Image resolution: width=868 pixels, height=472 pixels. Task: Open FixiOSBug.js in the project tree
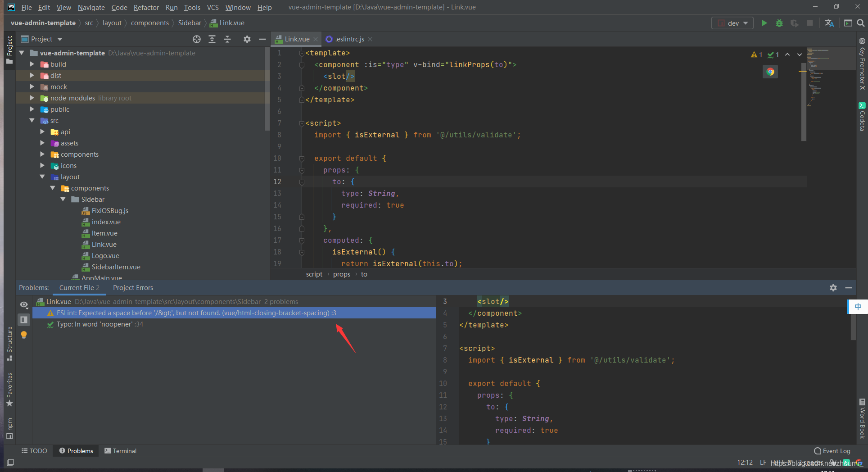coord(110,211)
